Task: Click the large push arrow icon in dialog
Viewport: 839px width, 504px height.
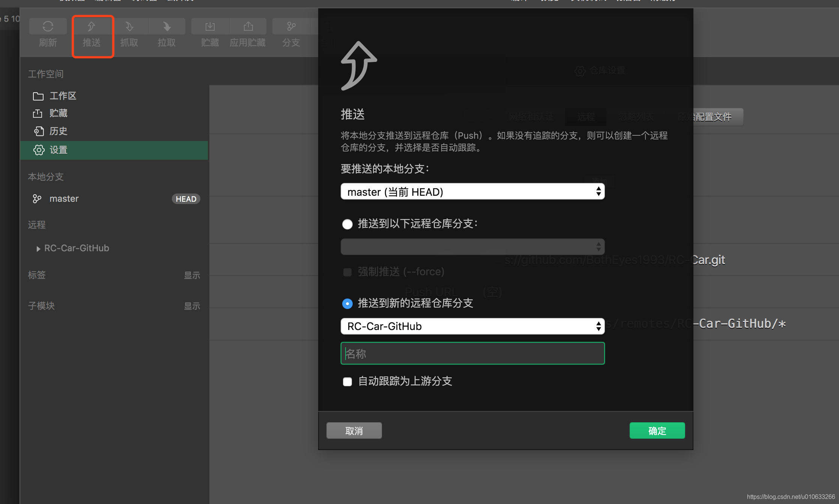Action: coord(359,66)
